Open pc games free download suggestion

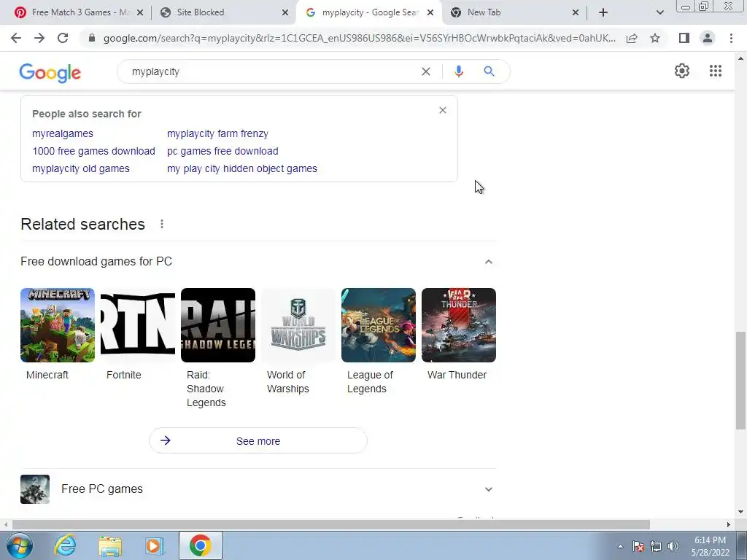(222, 152)
